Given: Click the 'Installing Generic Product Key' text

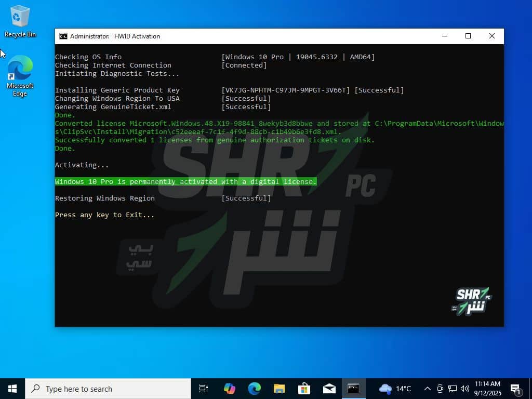Looking at the screenshot, I should 117,90.
